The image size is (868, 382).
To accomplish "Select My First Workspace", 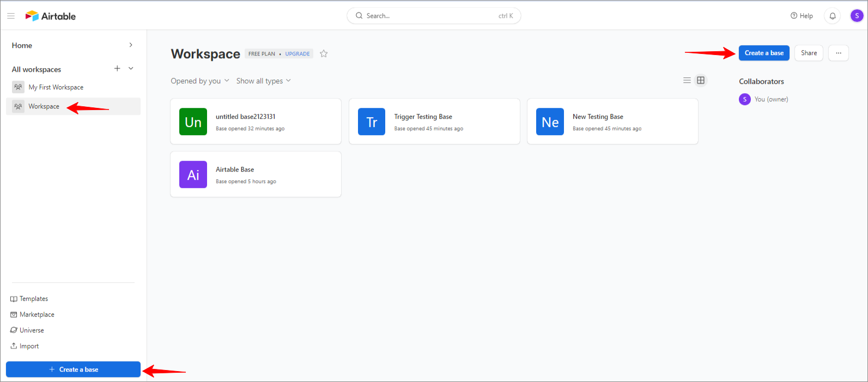I will tap(73, 87).
